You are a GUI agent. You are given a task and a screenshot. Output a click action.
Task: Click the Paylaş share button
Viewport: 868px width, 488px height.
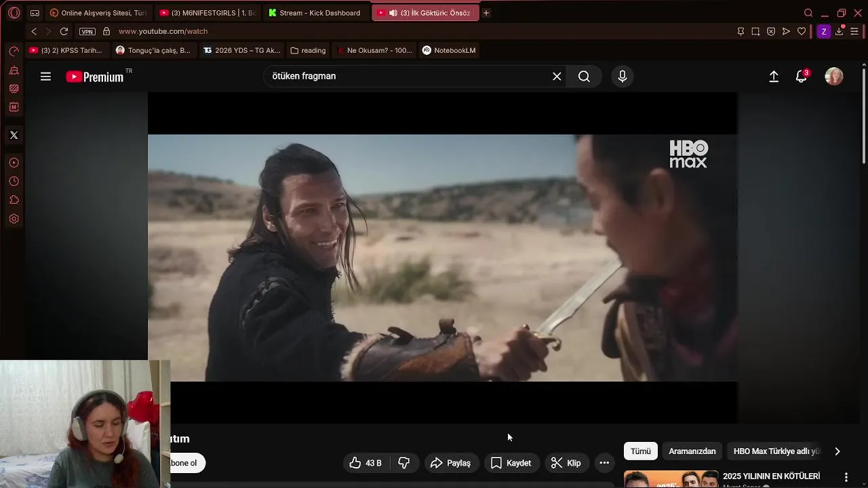[x=451, y=463]
